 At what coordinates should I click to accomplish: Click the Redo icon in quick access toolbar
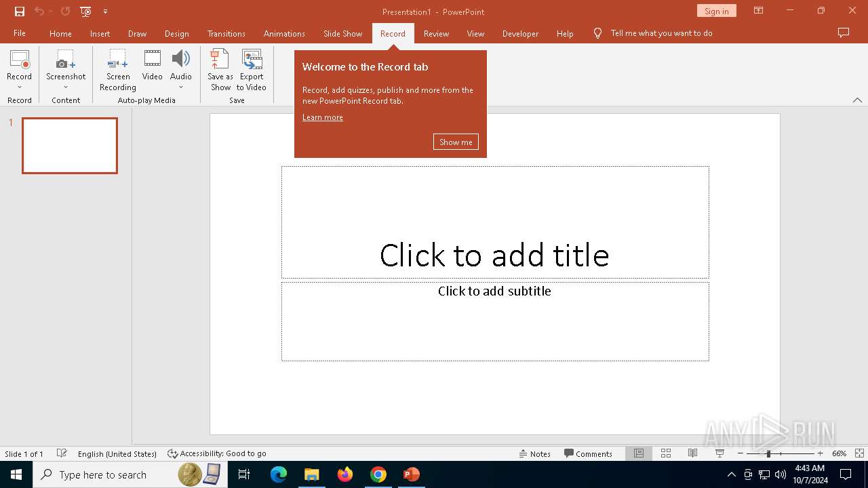coord(65,12)
